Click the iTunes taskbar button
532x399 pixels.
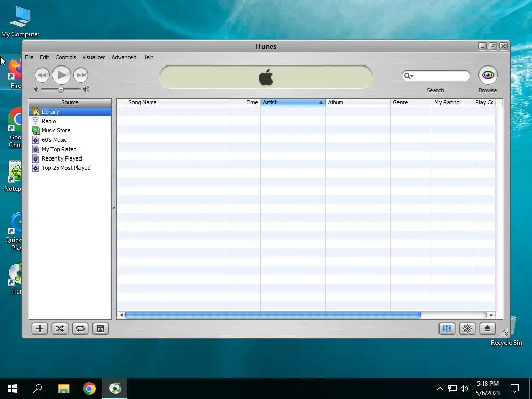click(115, 389)
